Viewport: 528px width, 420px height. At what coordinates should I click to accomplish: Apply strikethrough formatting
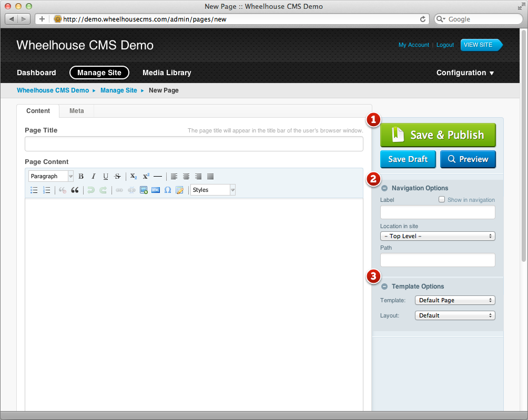(x=117, y=176)
